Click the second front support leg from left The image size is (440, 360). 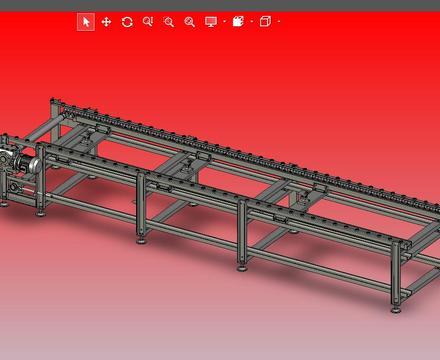(141, 207)
